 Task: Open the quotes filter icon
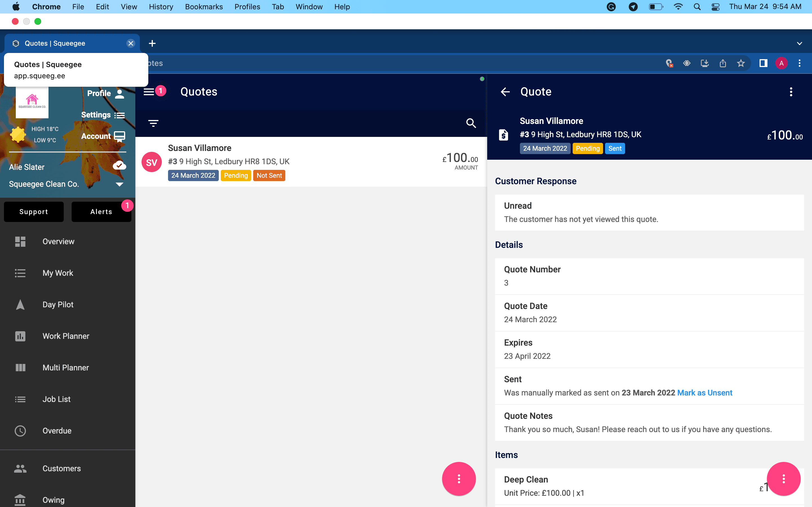pyautogui.click(x=153, y=123)
